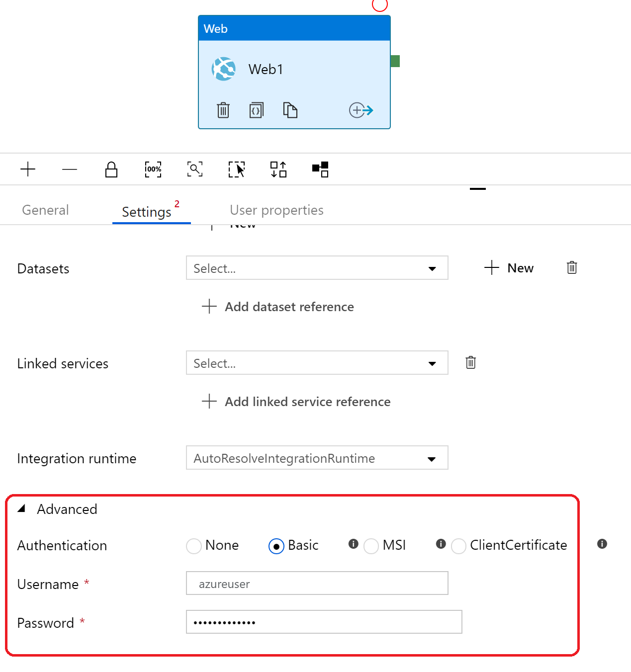
Task: Clone the Web1 activity
Action: [x=290, y=110]
